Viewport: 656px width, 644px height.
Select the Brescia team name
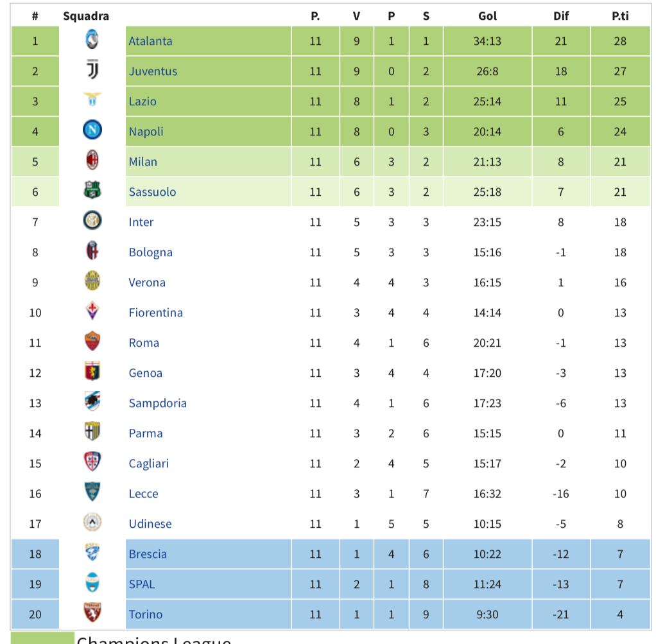click(x=148, y=554)
